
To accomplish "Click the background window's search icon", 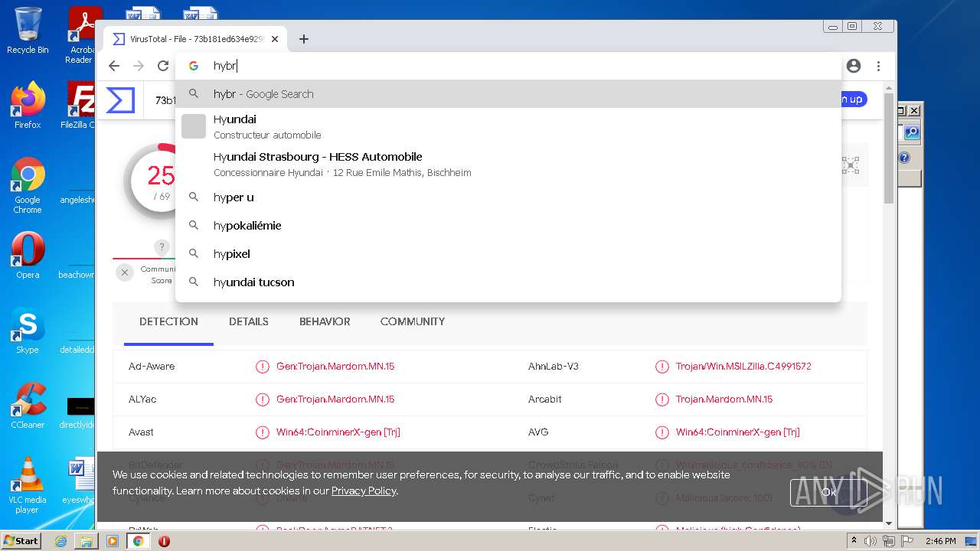I will point(911,132).
